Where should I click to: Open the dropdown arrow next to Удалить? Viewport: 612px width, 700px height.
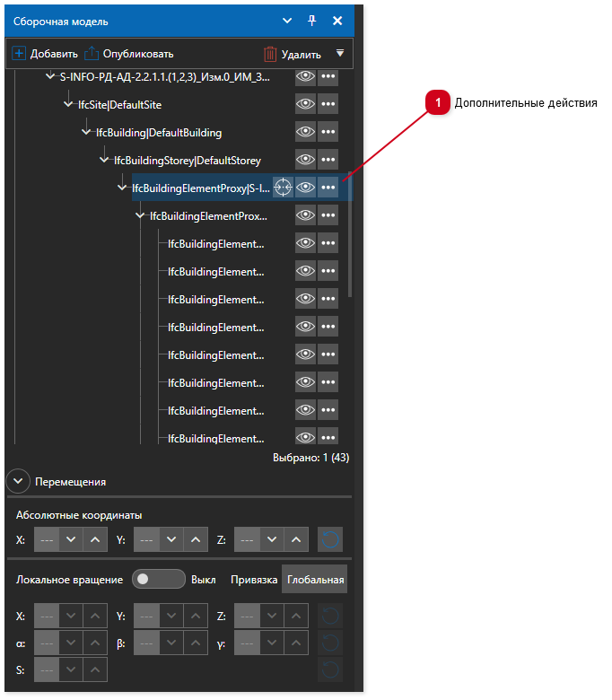pos(339,54)
